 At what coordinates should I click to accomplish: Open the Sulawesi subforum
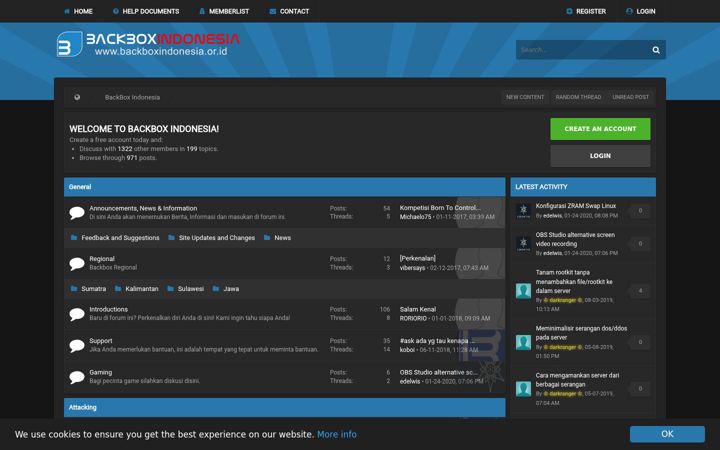(x=191, y=289)
